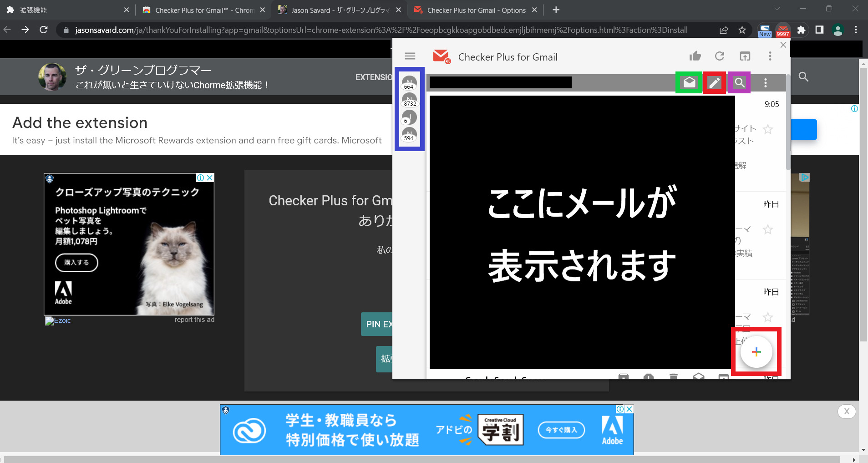Select the account with 8732 unread
This screenshot has width=868, height=463.
[409, 100]
